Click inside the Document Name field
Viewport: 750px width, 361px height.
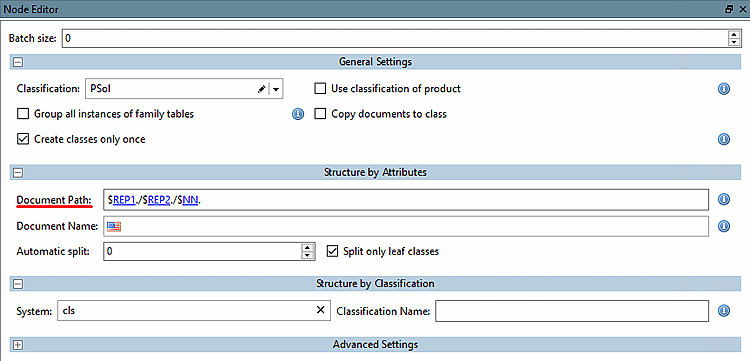click(x=406, y=226)
